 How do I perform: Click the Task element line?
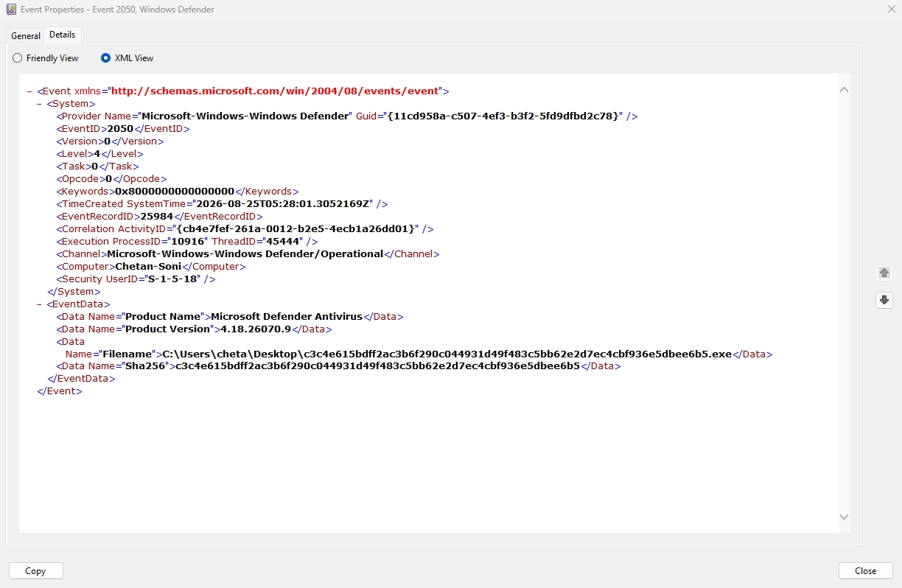click(x=97, y=167)
